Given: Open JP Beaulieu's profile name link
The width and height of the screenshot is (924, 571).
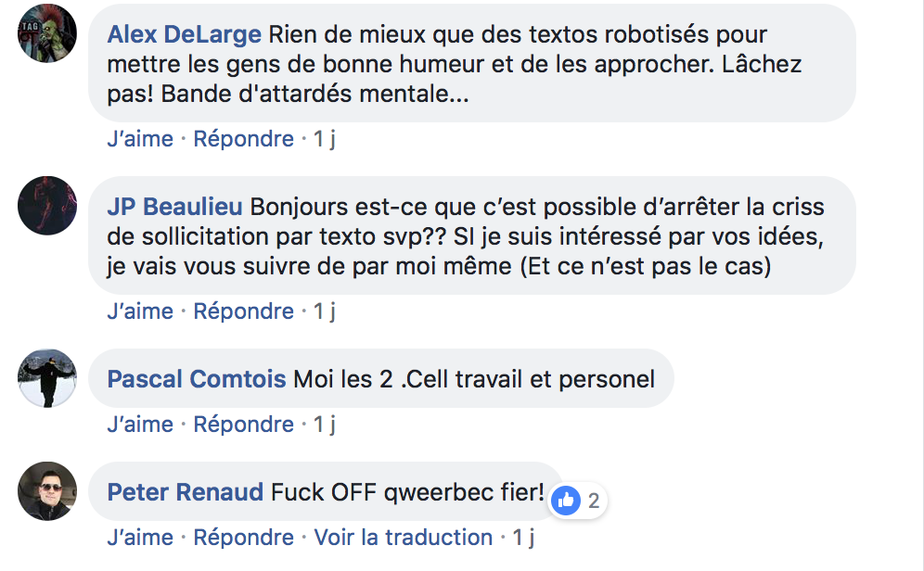Looking at the screenshot, I should tap(174, 208).
